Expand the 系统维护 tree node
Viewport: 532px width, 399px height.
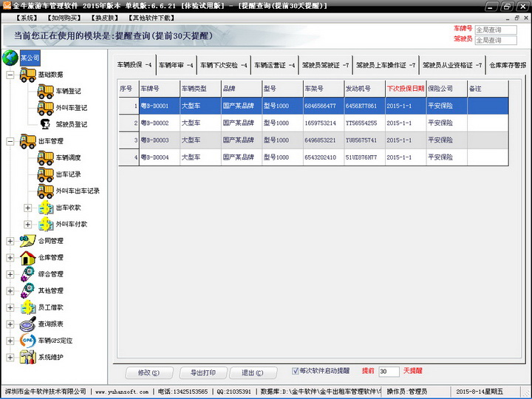[10, 358]
